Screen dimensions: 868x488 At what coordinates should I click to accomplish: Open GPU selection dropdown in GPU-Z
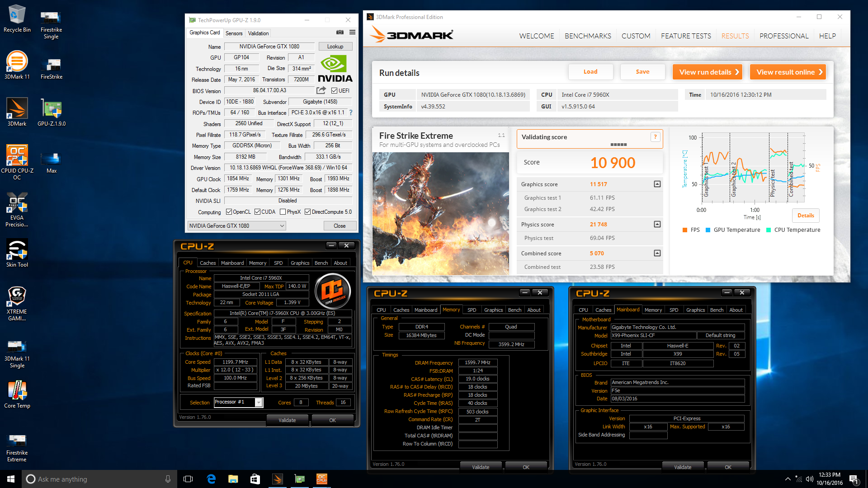click(x=236, y=226)
